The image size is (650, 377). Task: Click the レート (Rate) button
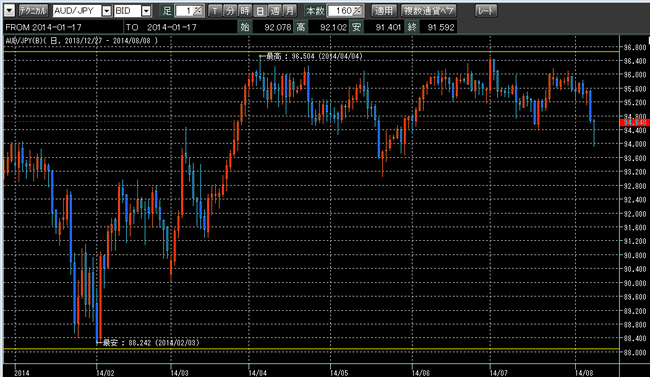point(486,11)
